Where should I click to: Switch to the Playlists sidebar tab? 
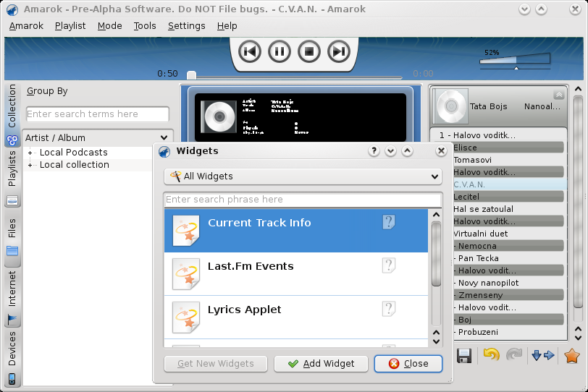tap(12, 178)
